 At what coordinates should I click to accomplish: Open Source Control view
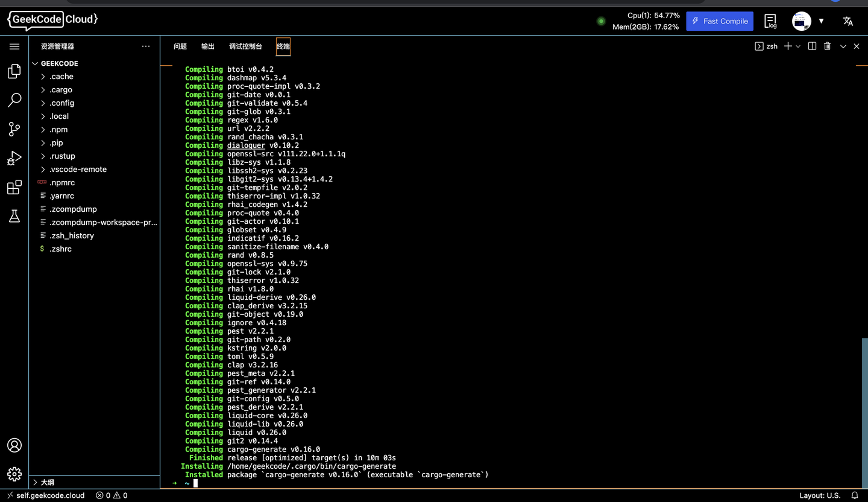coord(14,129)
